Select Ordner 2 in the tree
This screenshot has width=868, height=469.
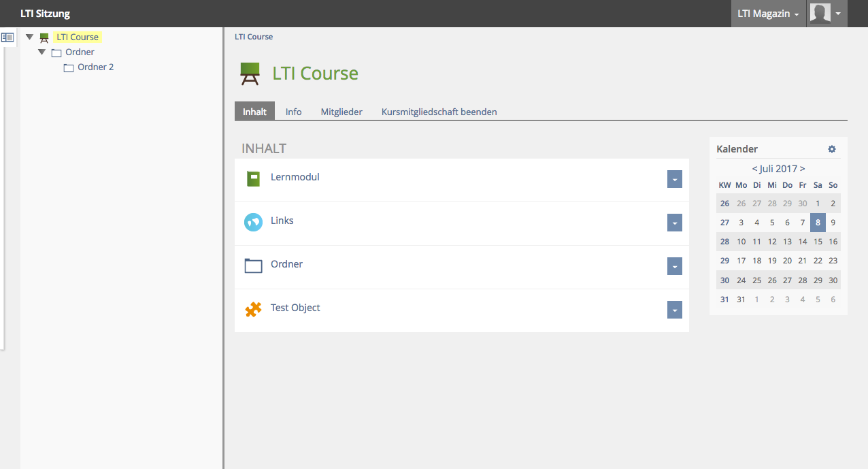96,67
